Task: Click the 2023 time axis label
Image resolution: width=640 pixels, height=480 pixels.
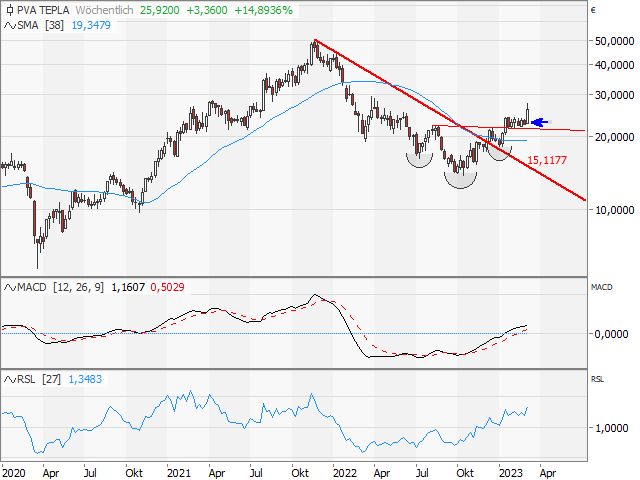Action: pos(510,473)
